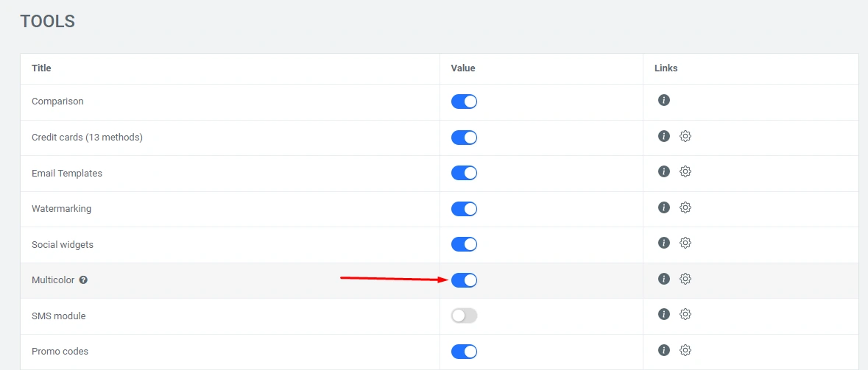Click the Multicolor help question mark
The height and width of the screenshot is (370, 868).
pos(83,280)
